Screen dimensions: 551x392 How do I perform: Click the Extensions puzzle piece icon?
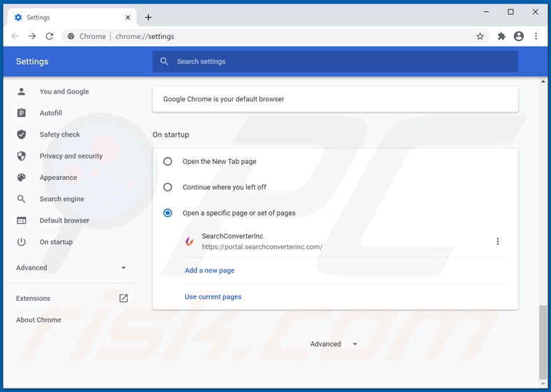(x=501, y=36)
